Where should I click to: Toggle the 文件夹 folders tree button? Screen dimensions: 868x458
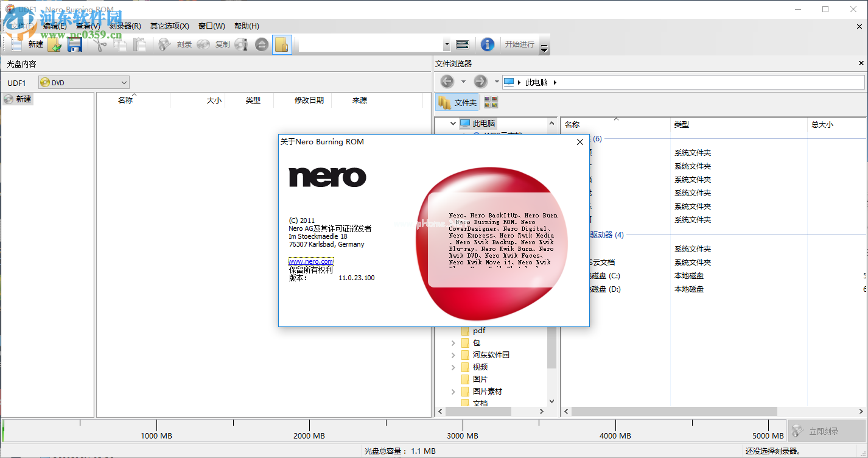458,102
